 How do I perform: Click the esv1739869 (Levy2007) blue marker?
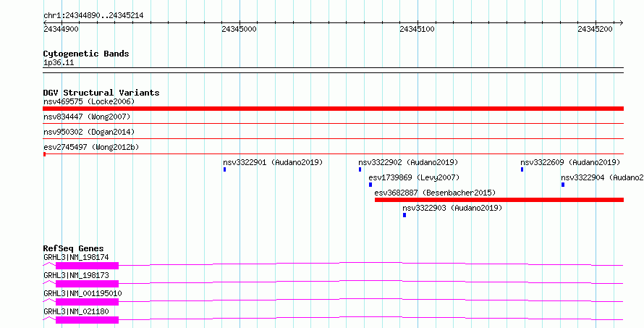(x=370, y=185)
